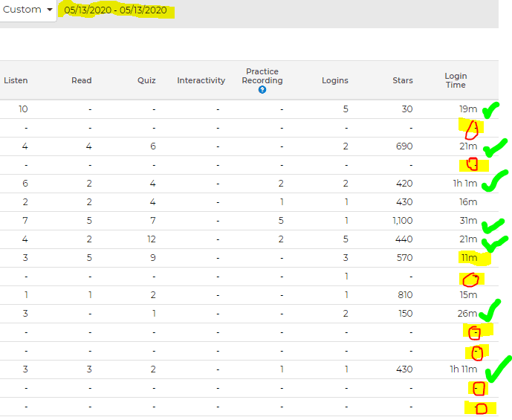Sort by the Interactivity column header

201,81
